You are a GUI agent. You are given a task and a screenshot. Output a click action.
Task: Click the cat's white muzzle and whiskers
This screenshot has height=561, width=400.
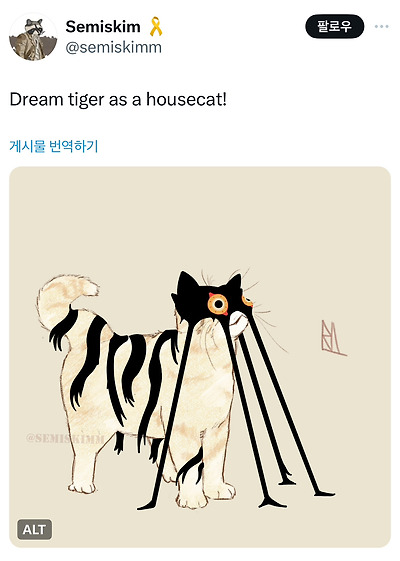(x=240, y=324)
